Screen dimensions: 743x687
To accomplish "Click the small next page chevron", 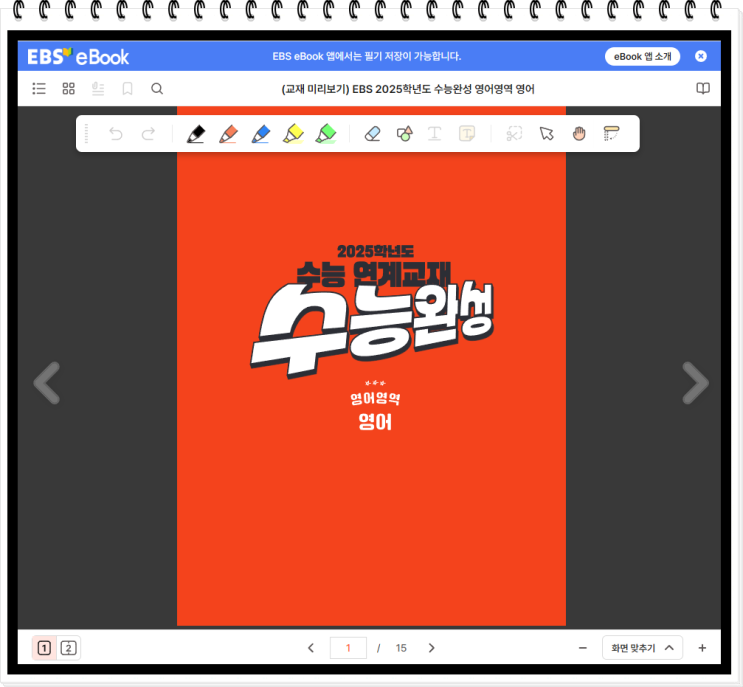I will click(431, 648).
